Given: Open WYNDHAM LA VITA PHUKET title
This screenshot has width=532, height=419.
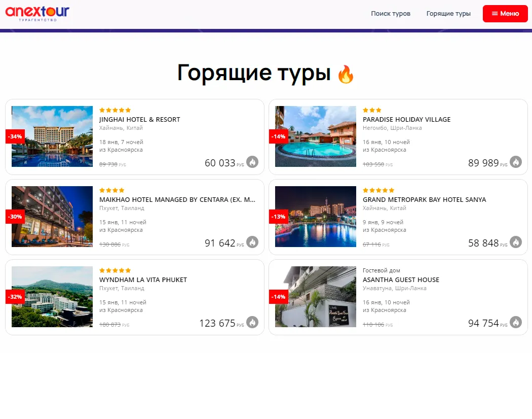Looking at the screenshot, I should click(x=143, y=280).
